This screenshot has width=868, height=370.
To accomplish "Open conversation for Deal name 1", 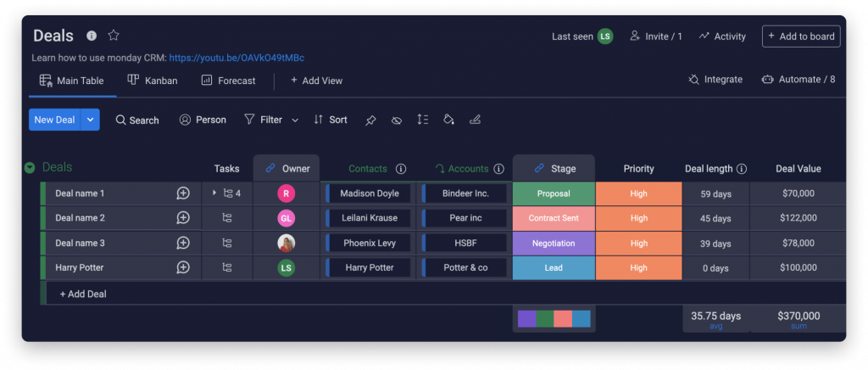I will coord(183,193).
